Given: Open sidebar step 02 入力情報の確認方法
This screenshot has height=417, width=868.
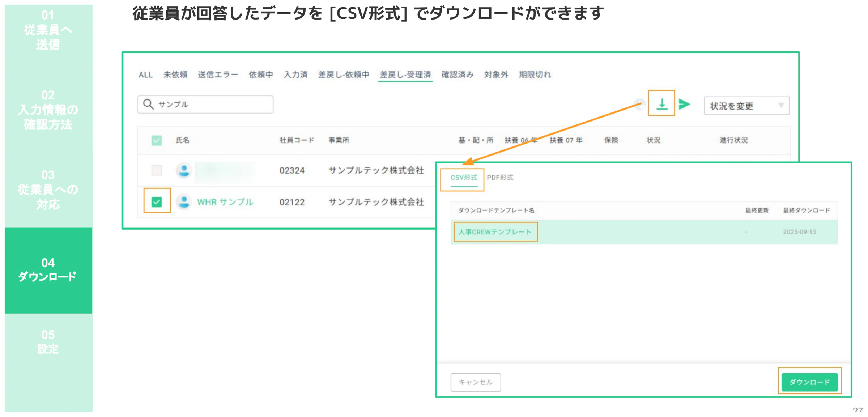Looking at the screenshot, I should coord(48,110).
